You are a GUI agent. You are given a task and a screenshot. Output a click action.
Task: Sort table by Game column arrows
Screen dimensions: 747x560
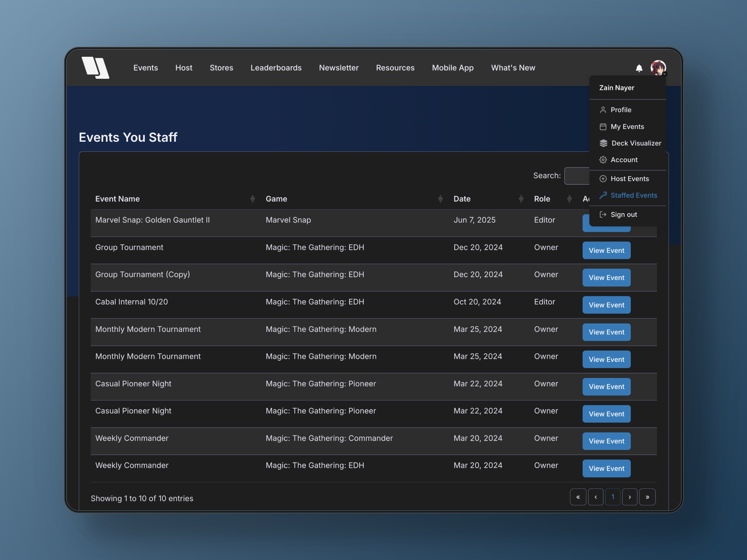tap(440, 199)
